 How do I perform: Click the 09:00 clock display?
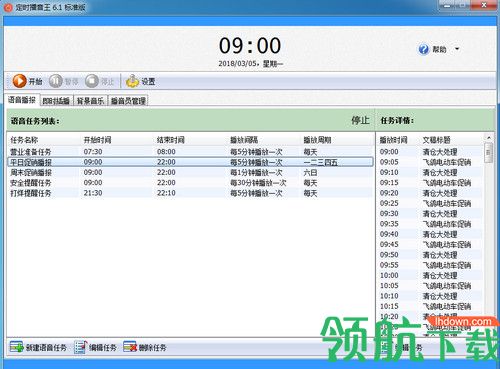click(x=250, y=46)
